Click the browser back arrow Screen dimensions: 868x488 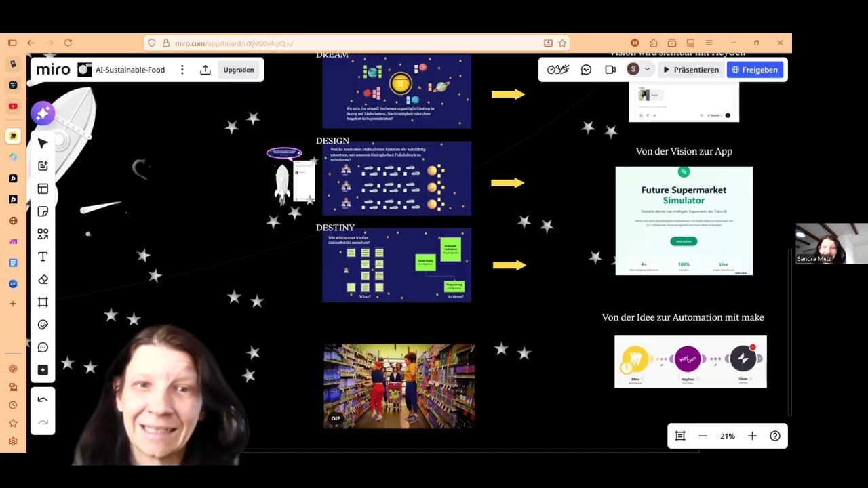pos(31,43)
